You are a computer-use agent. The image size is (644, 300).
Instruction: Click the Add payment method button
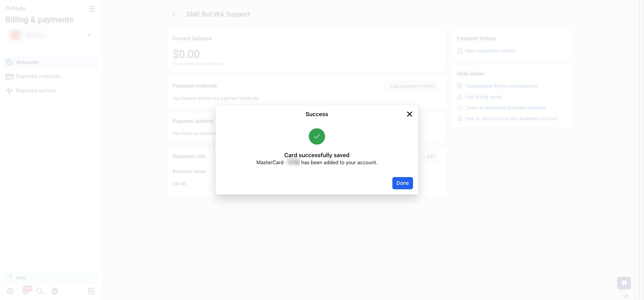pyautogui.click(x=412, y=86)
